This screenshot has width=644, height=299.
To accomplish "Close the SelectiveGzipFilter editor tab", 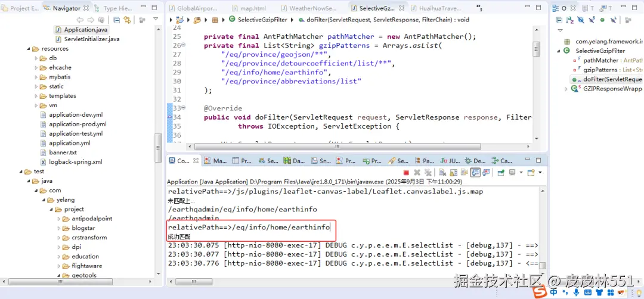I will [401, 8].
